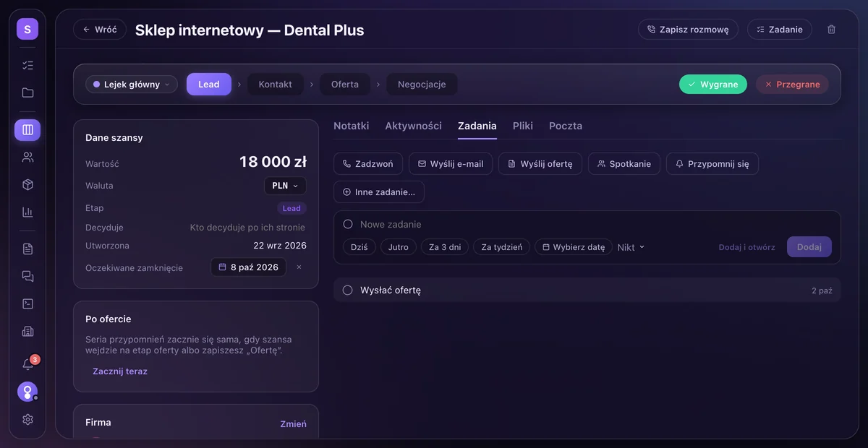Open notifications bell with 3 badge
This screenshot has height=448, width=868.
click(x=27, y=364)
